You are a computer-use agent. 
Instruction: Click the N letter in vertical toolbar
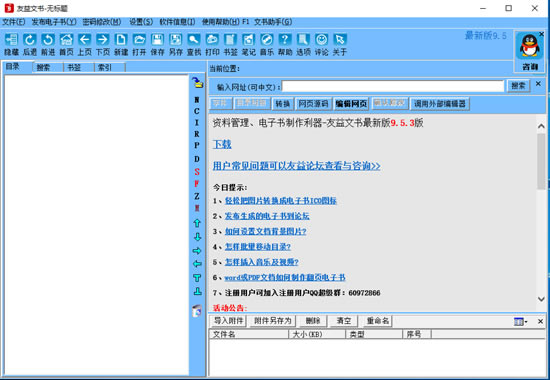[197, 100]
